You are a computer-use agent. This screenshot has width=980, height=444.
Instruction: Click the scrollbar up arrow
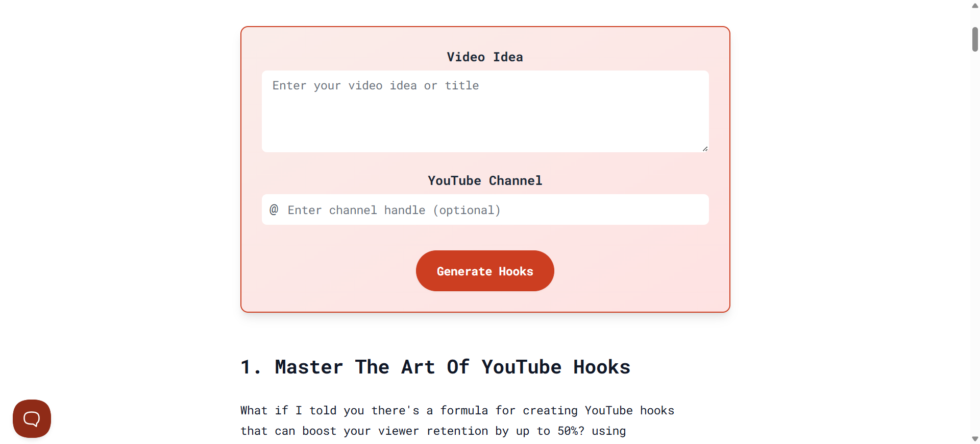[975, 6]
